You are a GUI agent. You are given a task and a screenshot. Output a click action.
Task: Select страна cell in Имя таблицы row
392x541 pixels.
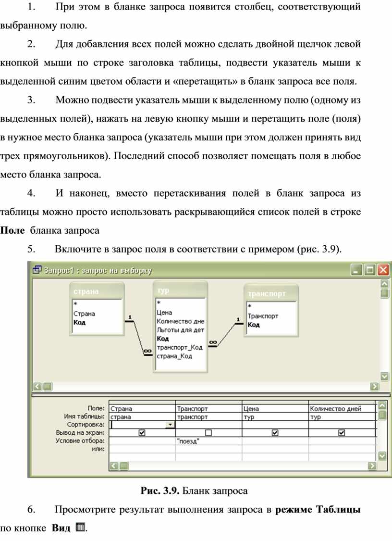click(142, 417)
